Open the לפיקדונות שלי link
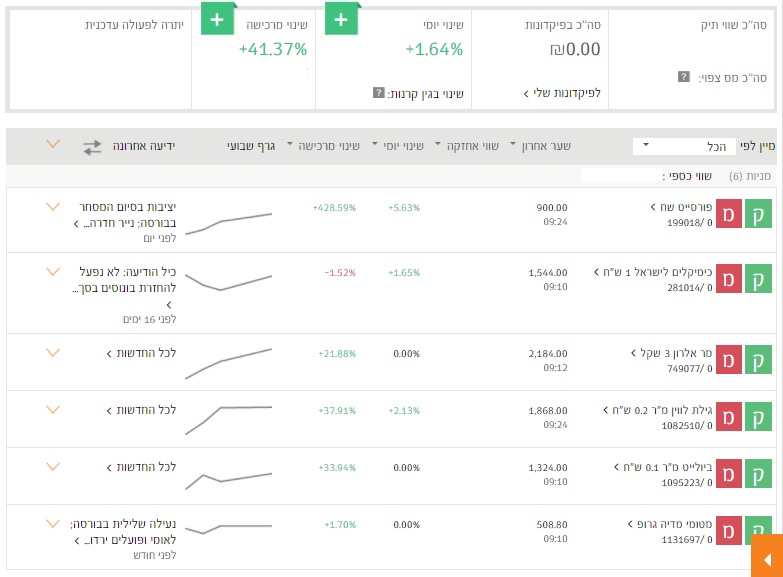The width and height of the screenshot is (783, 577). pos(561,93)
